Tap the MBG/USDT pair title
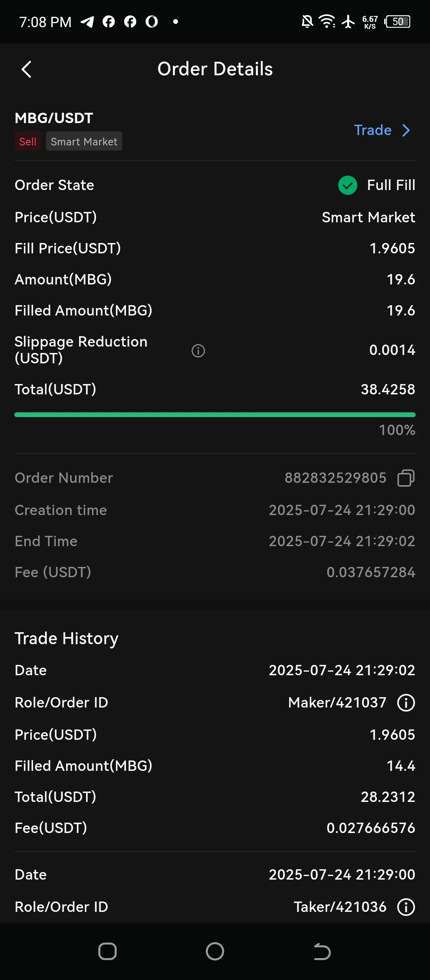 click(54, 118)
